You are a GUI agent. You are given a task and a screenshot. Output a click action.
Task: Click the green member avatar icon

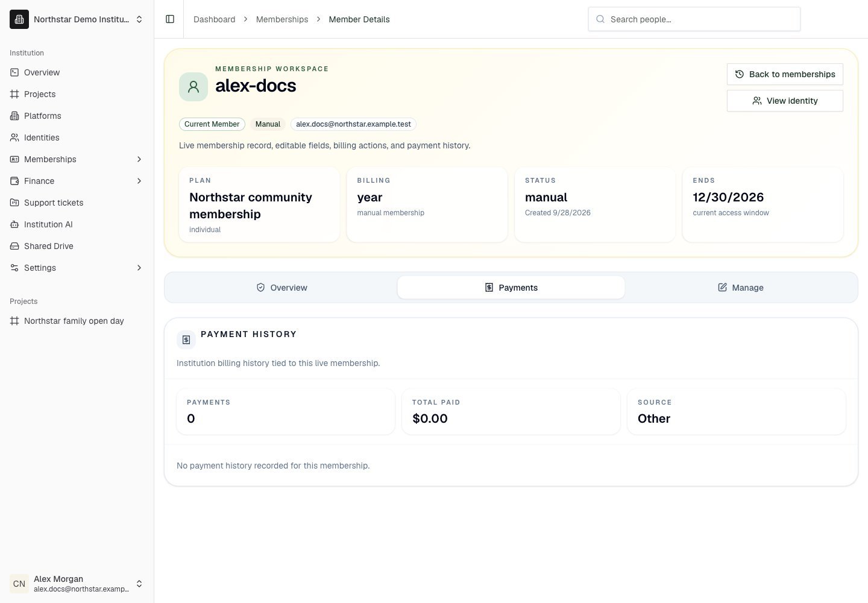coord(193,87)
